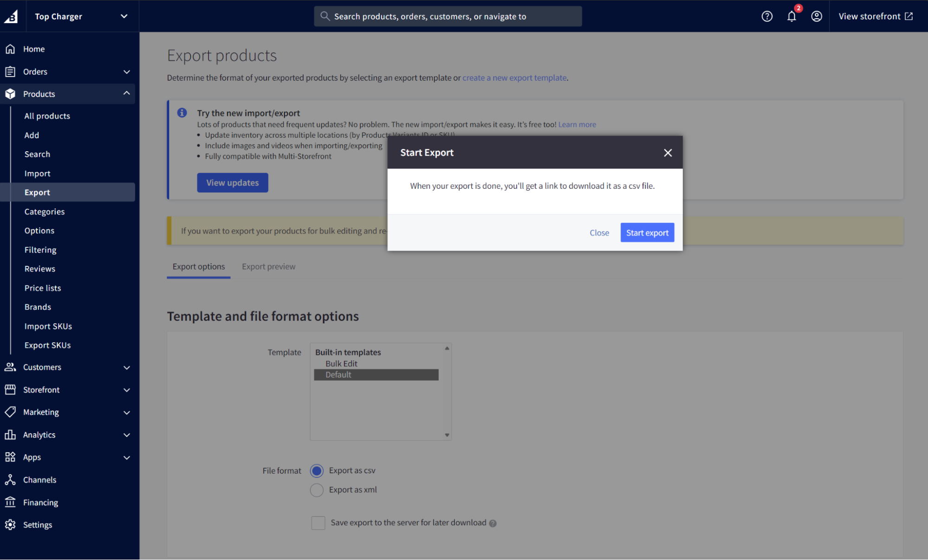Click the Analytics bar chart icon
This screenshot has height=560, width=928.
pyautogui.click(x=11, y=435)
